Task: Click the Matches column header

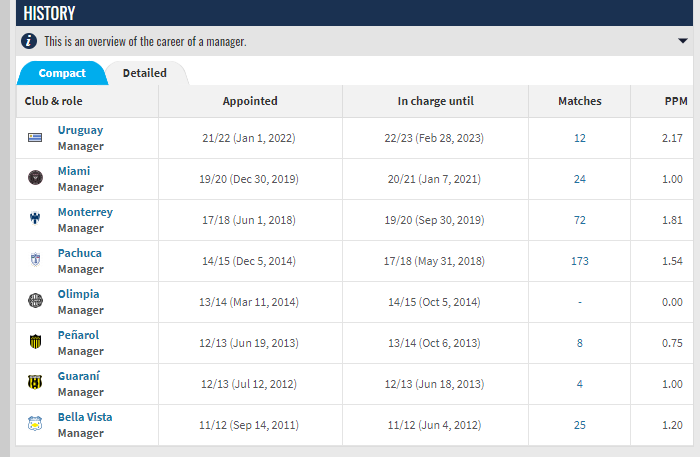Action: coord(579,101)
